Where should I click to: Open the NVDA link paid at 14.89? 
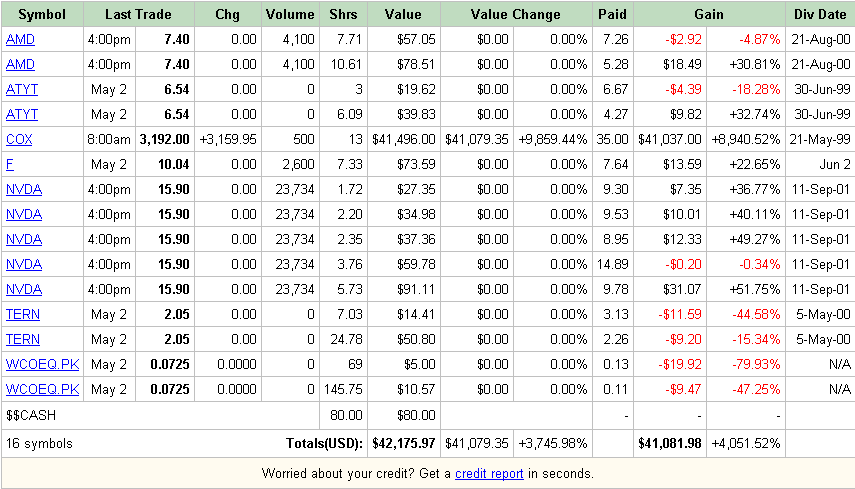pos(24,264)
